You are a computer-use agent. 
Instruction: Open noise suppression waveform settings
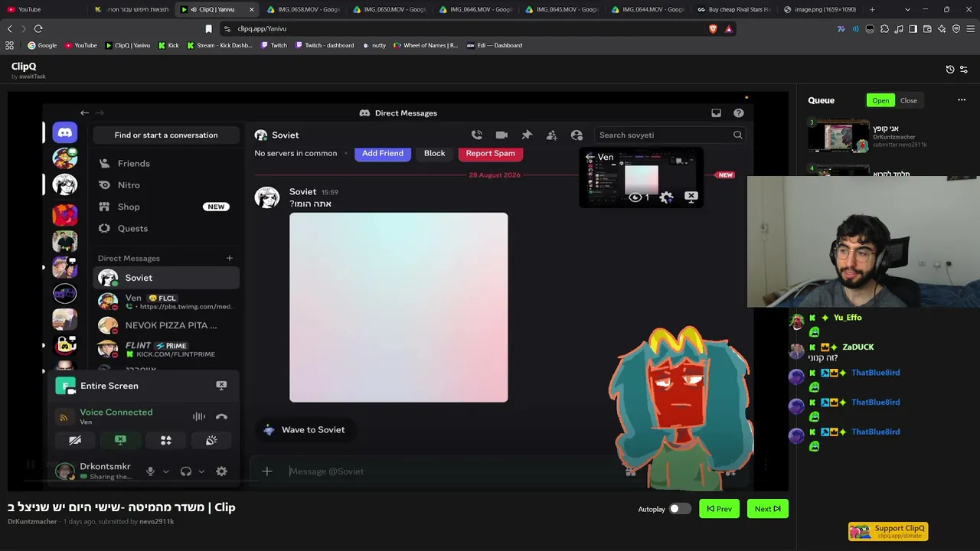coord(199,416)
